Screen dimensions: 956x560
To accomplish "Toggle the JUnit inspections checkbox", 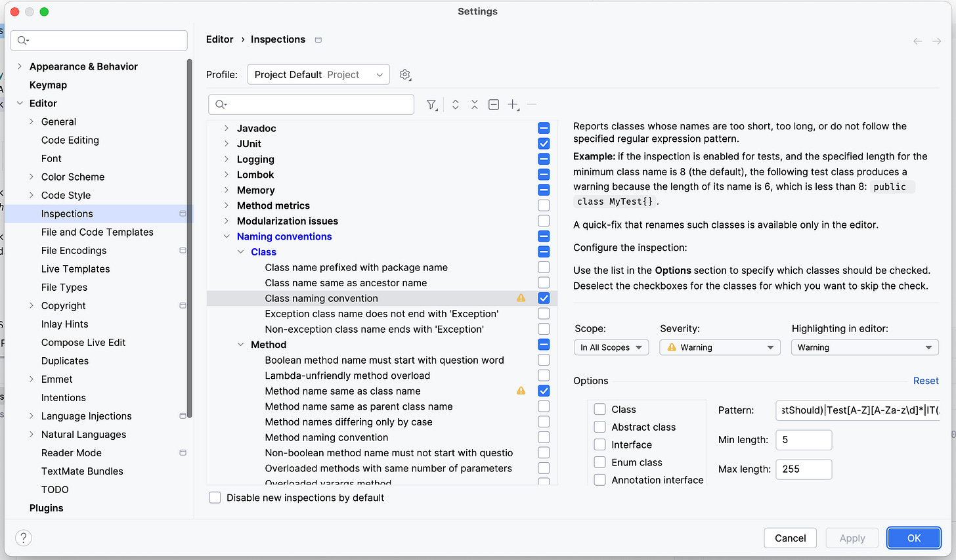I will [x=544, y=143].
